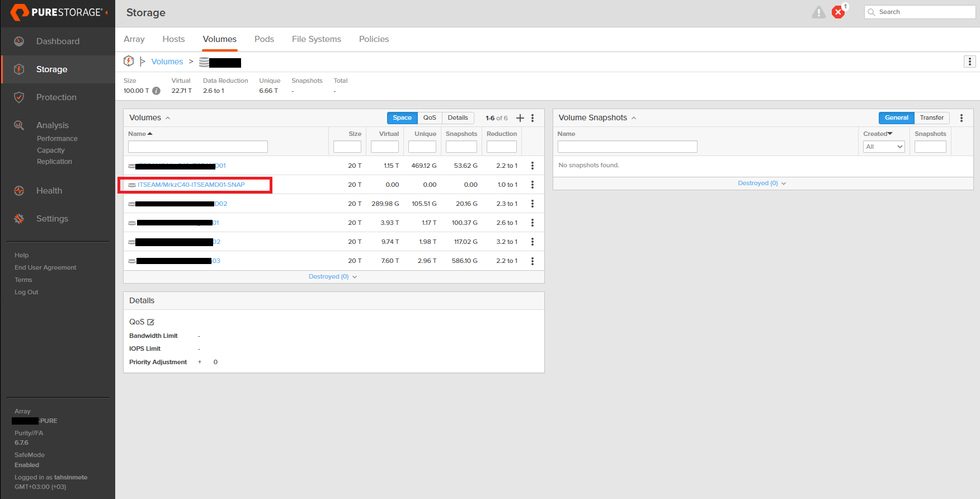
Task: Open Volume Snapshots panel kebab menu
Action: pos(962,118)
